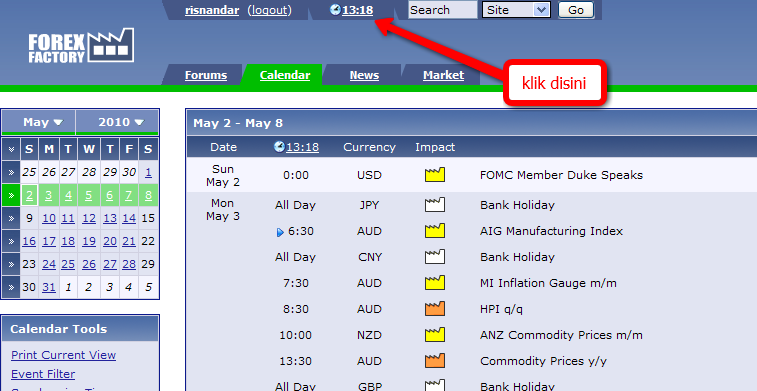Click the orange impact icon for HPI q/q

[435, 309]
